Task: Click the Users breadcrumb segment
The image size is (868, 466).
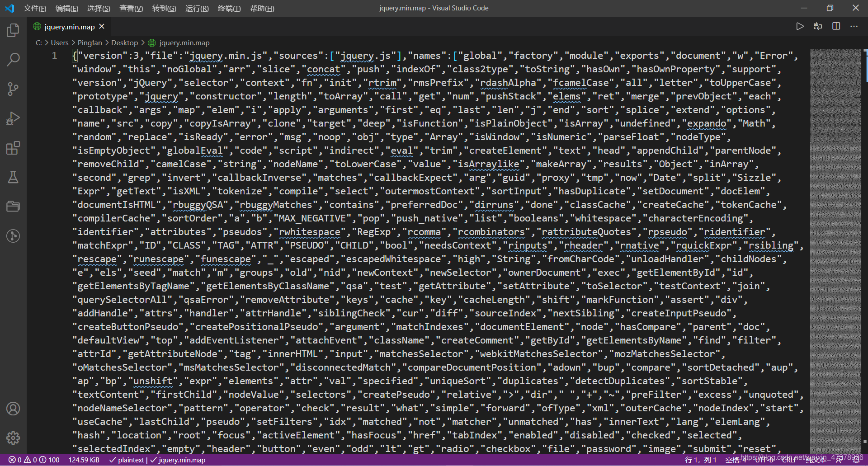Action: [60, 42]
